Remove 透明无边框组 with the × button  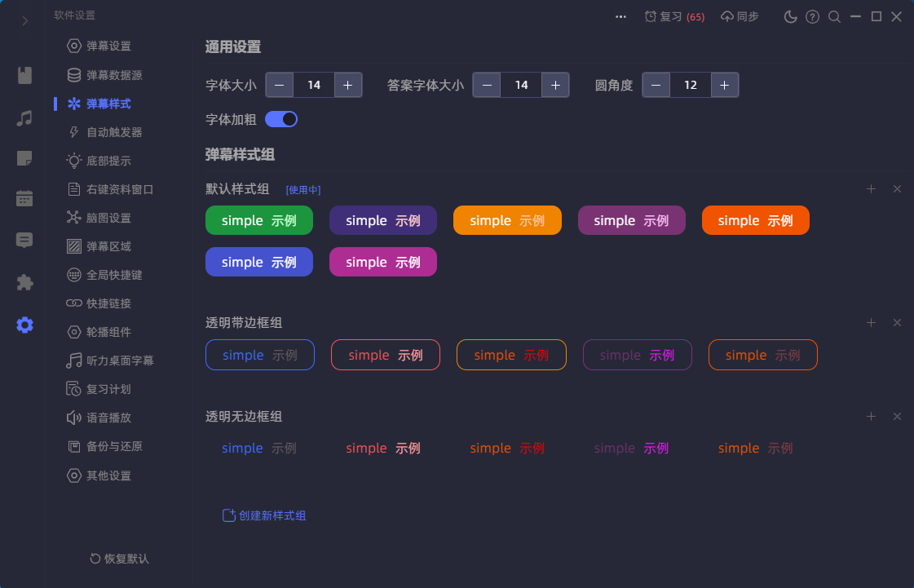pyautogui.click(x=897, y=416)
